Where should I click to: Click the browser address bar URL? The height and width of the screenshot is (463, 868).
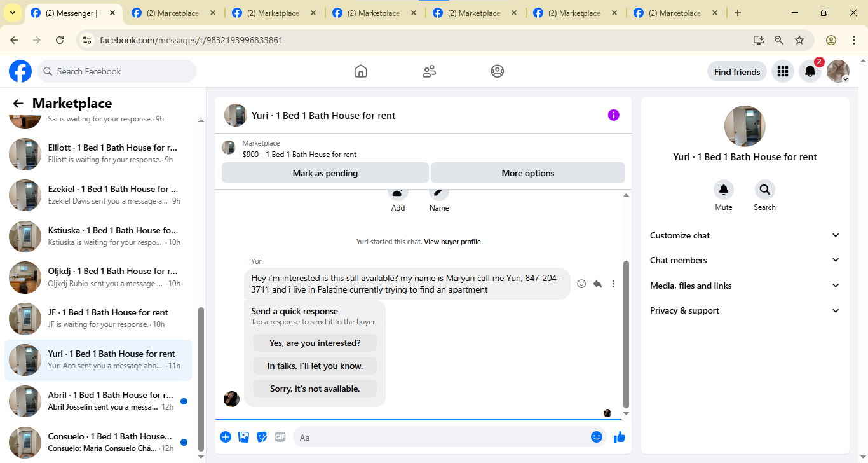[x=191, y=40]
